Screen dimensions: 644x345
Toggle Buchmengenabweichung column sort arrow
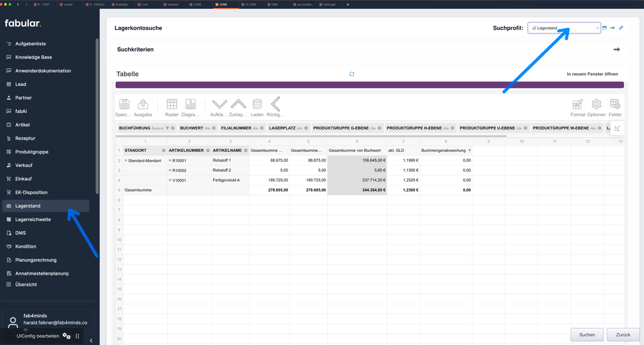[469, 150]
